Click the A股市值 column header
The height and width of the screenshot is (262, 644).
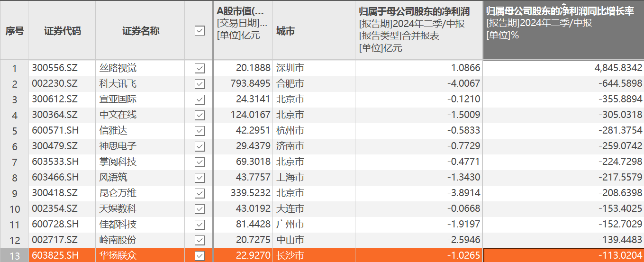(x=243, y=31)
